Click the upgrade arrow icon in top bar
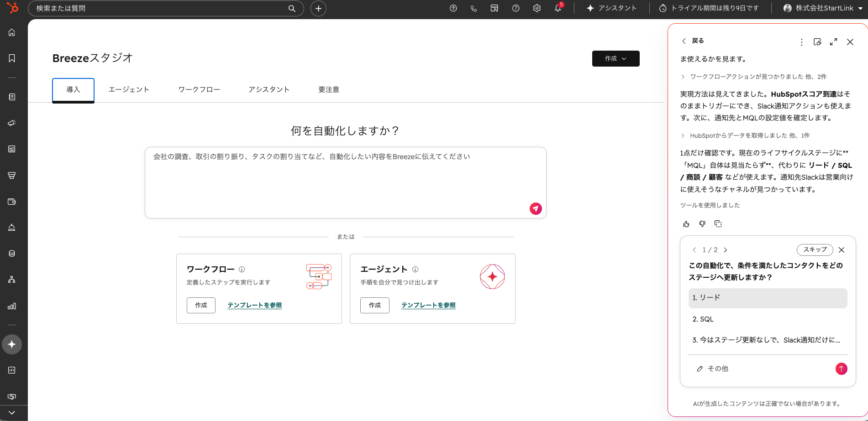Image resolution: width=868 pixels, height=421 pixels. (453, 8)
